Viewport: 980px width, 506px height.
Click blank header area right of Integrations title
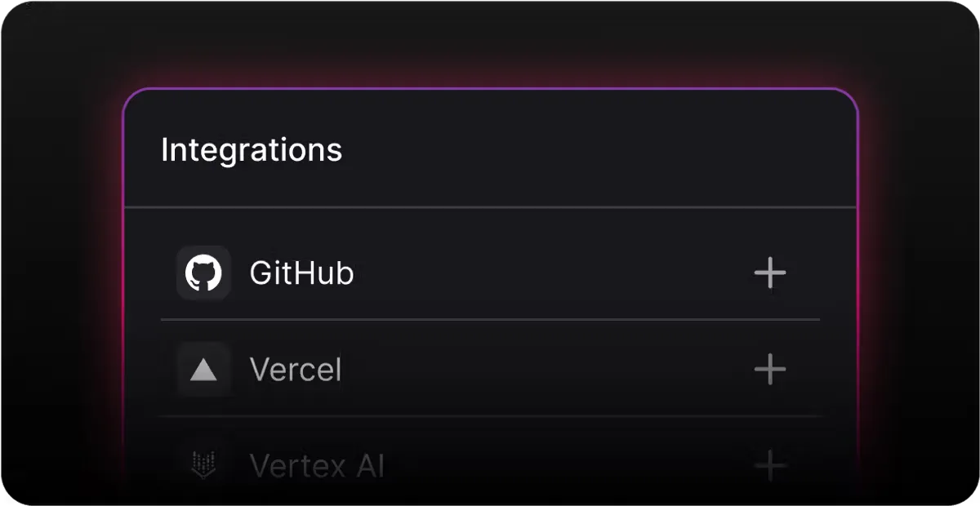[596, 151]
